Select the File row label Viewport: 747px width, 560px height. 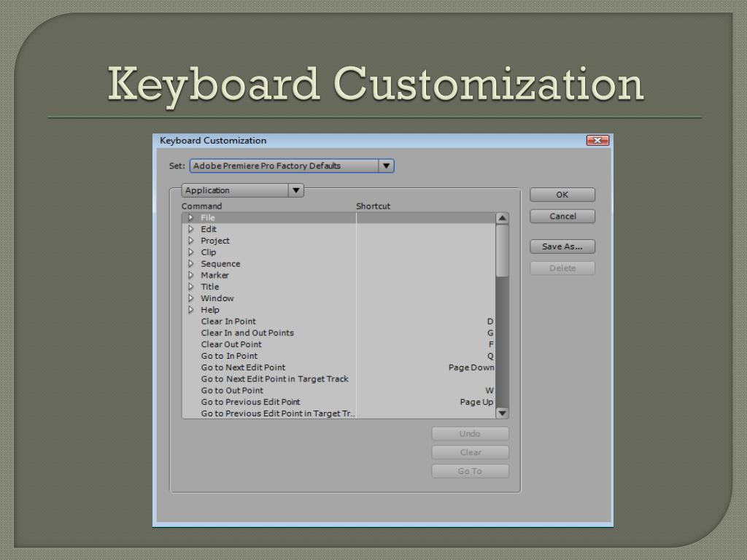coord(208,217)
